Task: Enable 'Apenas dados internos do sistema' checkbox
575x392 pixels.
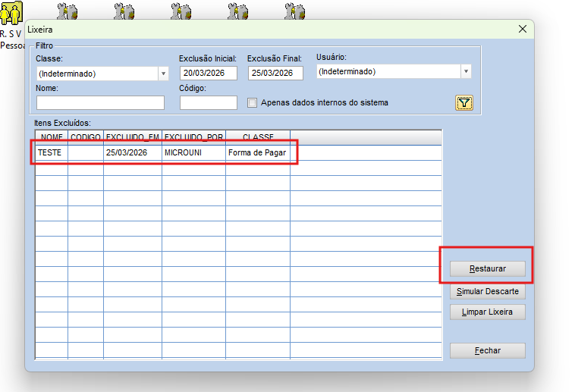Action: pos(253,103)
